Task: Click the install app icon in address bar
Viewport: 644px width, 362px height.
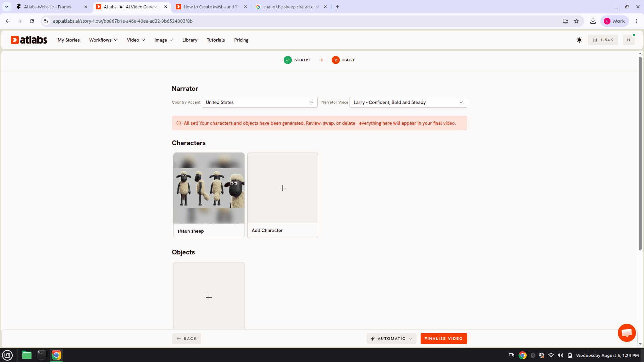Action: point(566,21)
